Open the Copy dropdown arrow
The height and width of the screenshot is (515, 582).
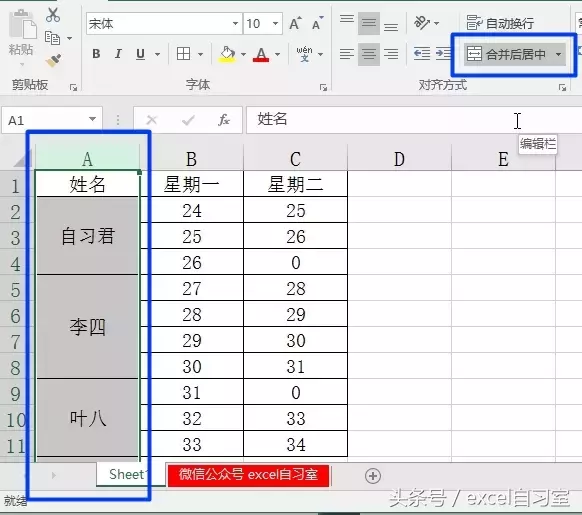69,38
